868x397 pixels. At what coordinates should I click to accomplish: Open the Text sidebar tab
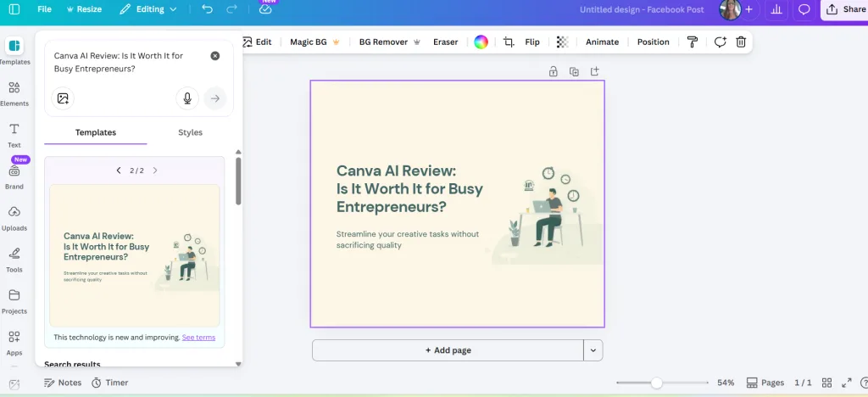[x=14, y=135]
